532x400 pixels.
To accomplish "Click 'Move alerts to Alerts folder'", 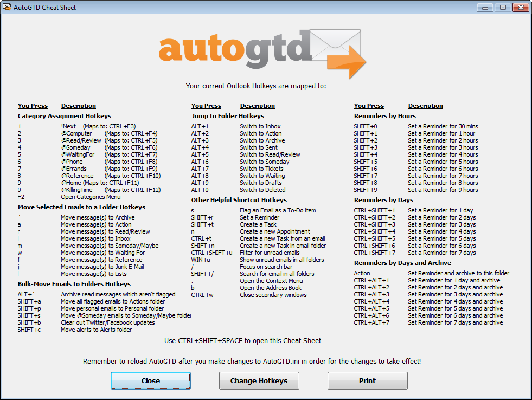I will coord(97,330).
